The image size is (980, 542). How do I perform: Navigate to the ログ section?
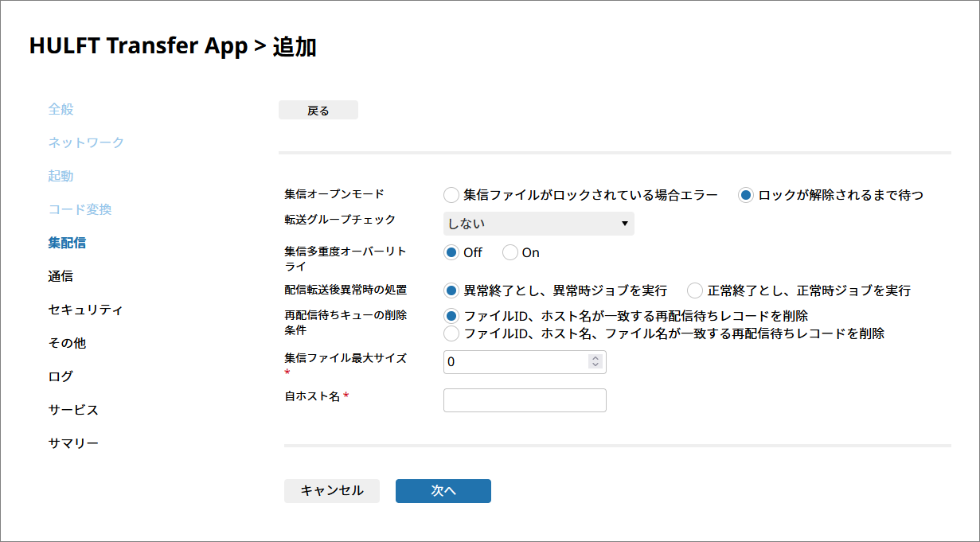(61, 376)
